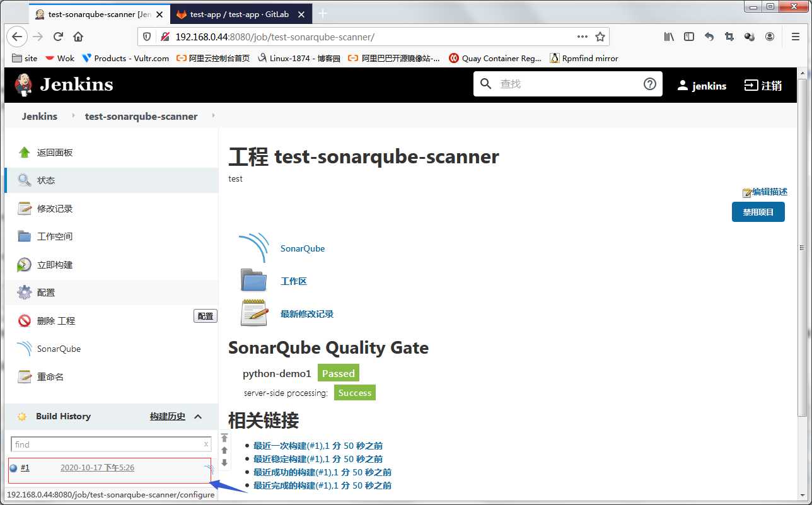Image resolution: width=812 pixels, height=505 pixels.
Task: Open the Quay Container Reg... bookmark
Action: pos(495,58)
